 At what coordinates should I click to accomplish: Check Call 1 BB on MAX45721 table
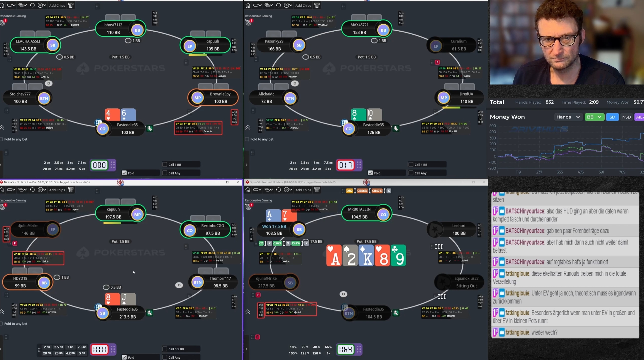411,164
